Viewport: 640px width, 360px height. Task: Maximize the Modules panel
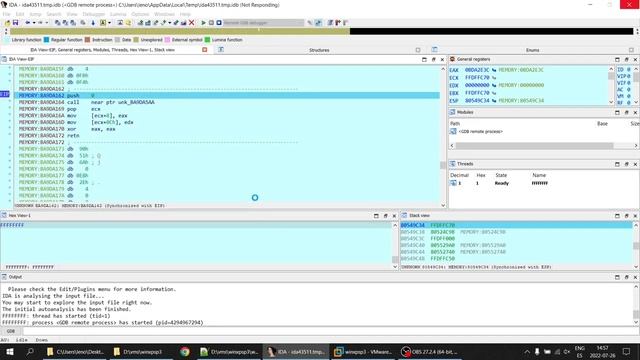[x=617, y=112]
